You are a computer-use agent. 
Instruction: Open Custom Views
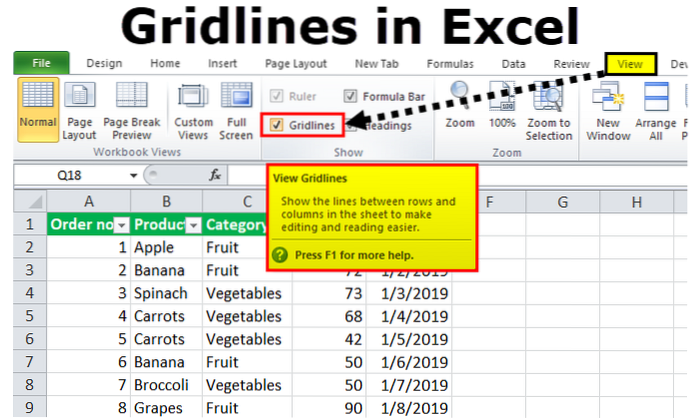coord(194,110)
